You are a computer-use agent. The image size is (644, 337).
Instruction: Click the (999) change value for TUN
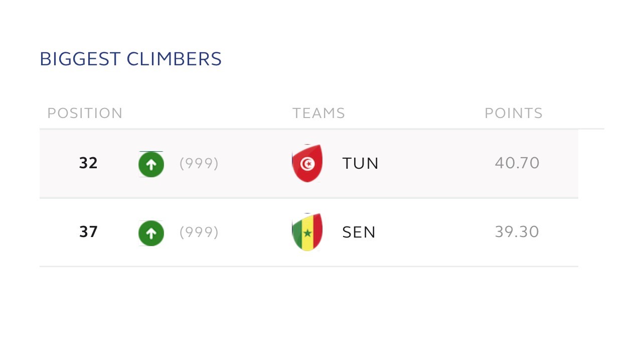pyautogui.click(x=199, y=164)
